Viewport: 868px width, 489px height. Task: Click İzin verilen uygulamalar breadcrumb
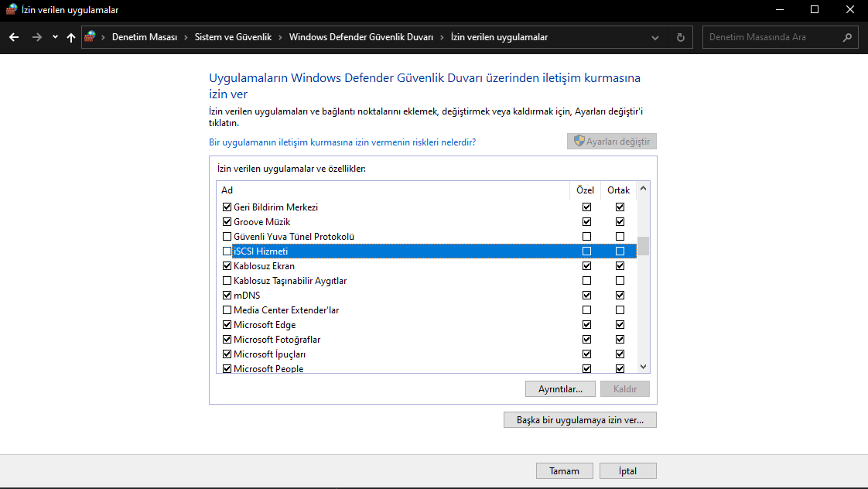pos(499,37)
